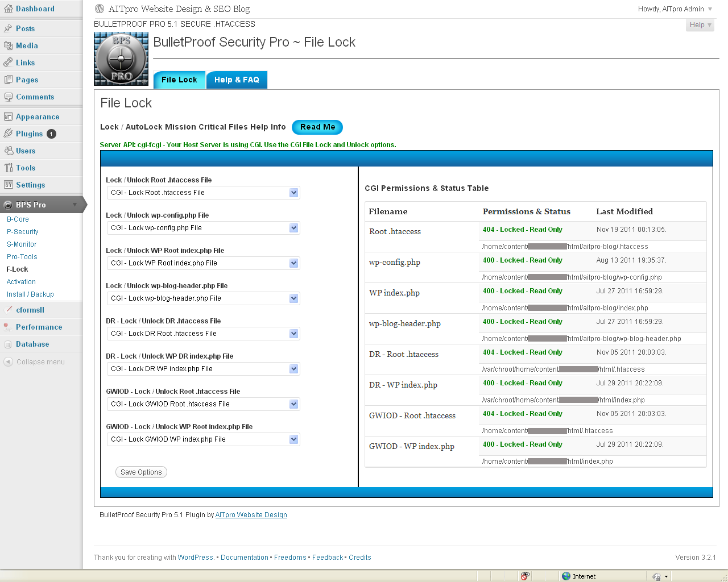Open Pro-Tools submenu item

tap(22, 257)
